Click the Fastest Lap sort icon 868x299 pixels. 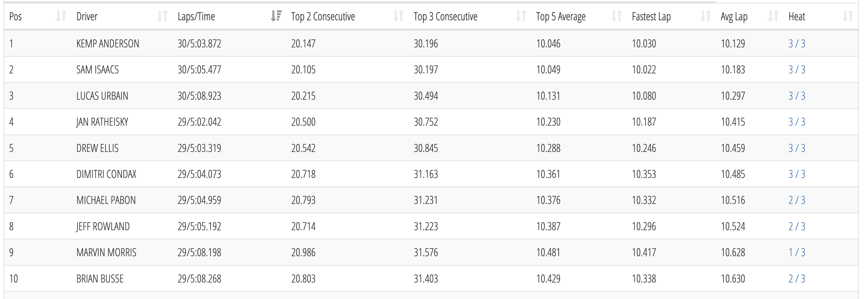pyautogui.click(x=705, y=16)
